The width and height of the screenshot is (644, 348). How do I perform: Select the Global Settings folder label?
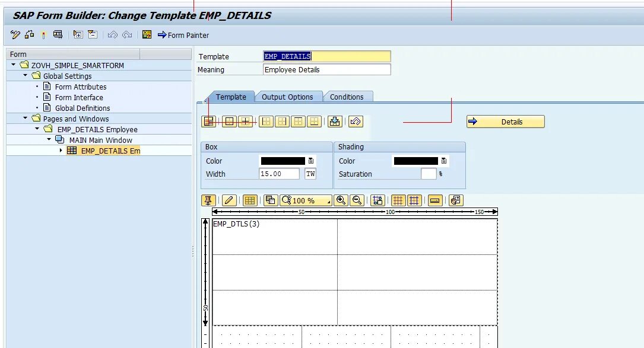coord(67,76)
